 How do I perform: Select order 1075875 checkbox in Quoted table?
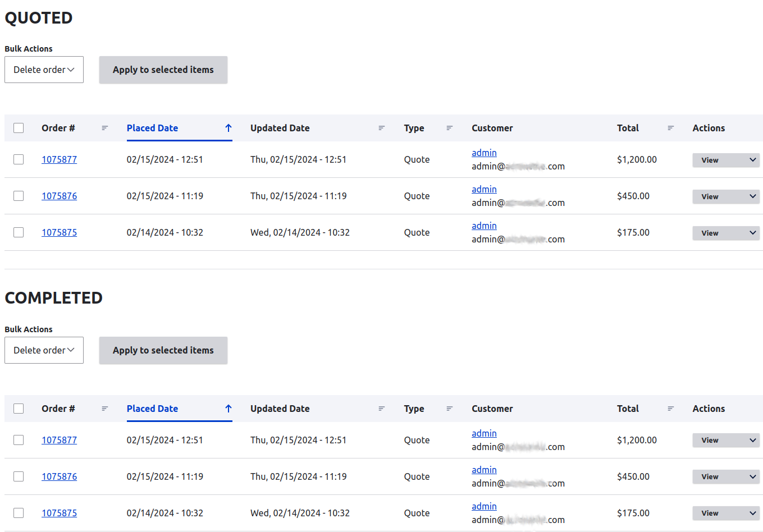click(x=19, y=232)
